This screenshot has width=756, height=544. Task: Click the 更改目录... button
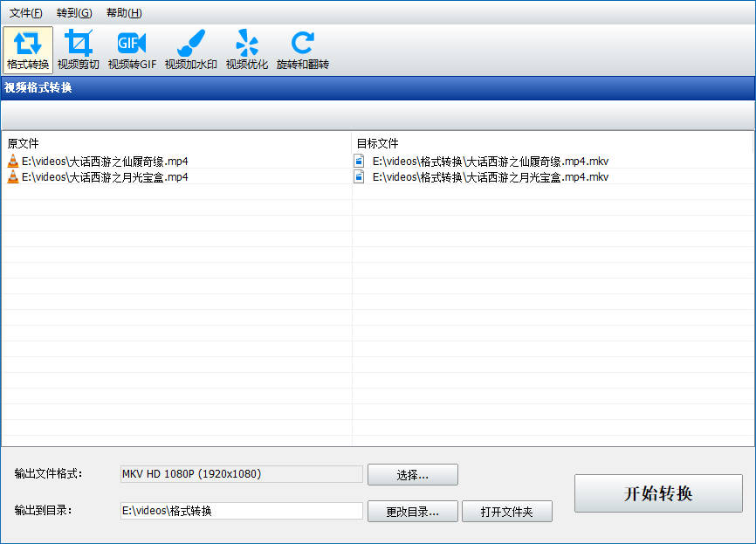412,512
